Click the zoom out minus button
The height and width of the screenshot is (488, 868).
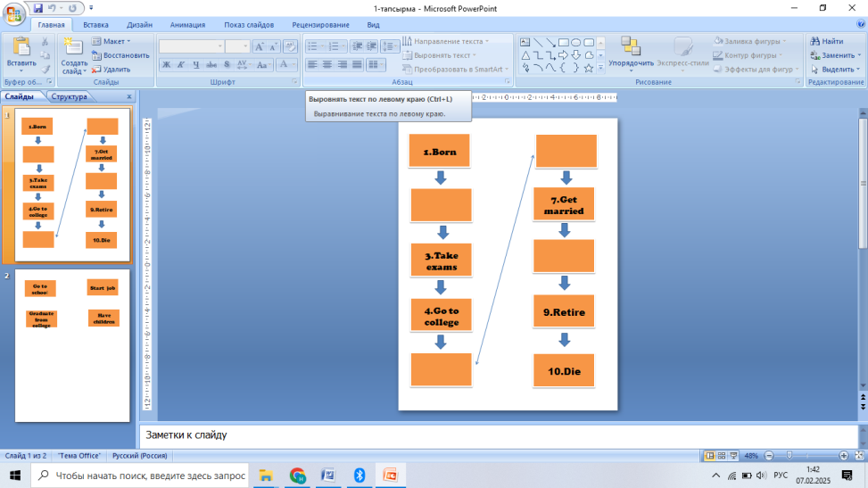(x=769, y=455)
